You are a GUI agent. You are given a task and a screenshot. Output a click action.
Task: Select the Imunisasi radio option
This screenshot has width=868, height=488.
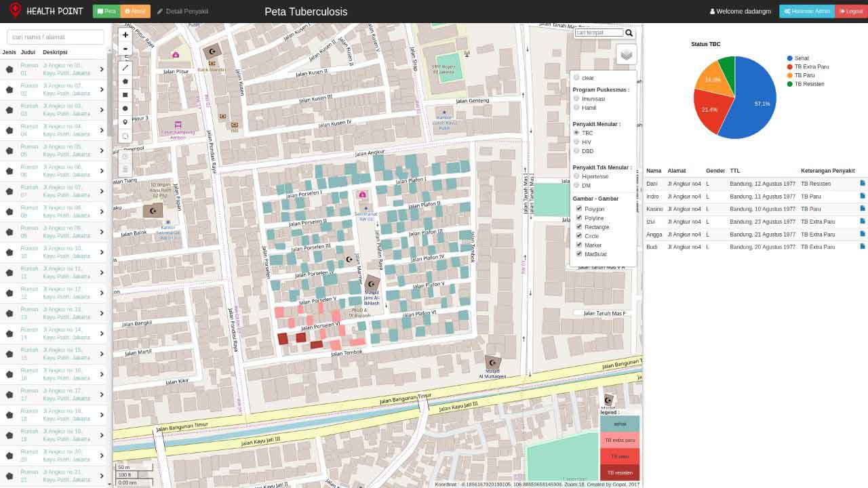(x=576, y=99)
